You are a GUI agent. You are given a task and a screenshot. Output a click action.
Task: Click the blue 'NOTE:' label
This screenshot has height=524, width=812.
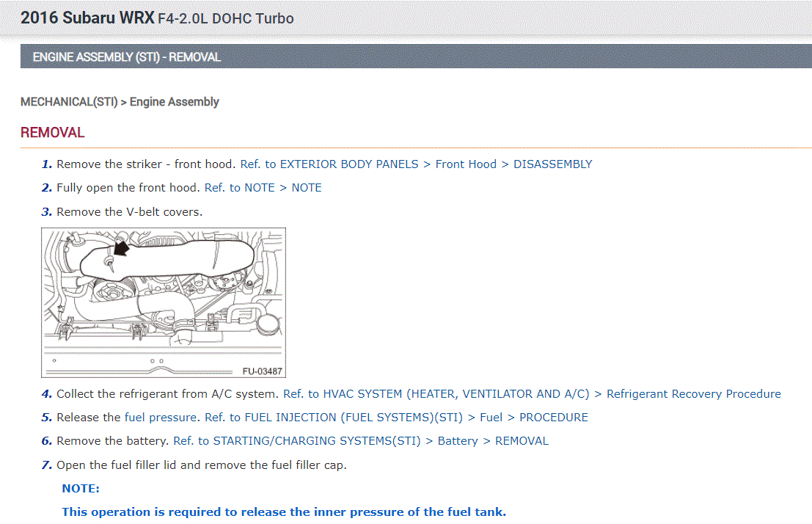81,489
